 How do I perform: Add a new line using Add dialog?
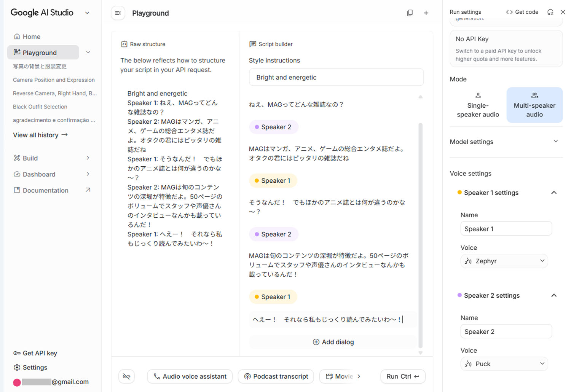[333, 342]
